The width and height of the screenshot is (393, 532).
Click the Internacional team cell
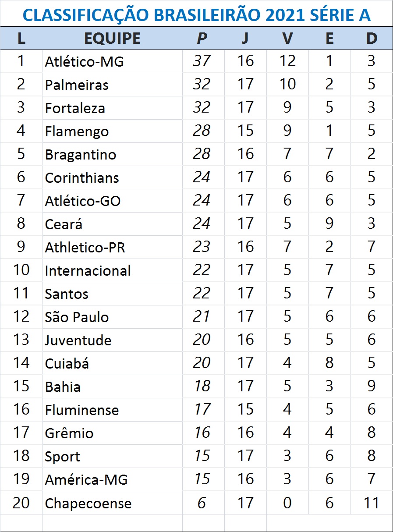[x=88, y=270]
